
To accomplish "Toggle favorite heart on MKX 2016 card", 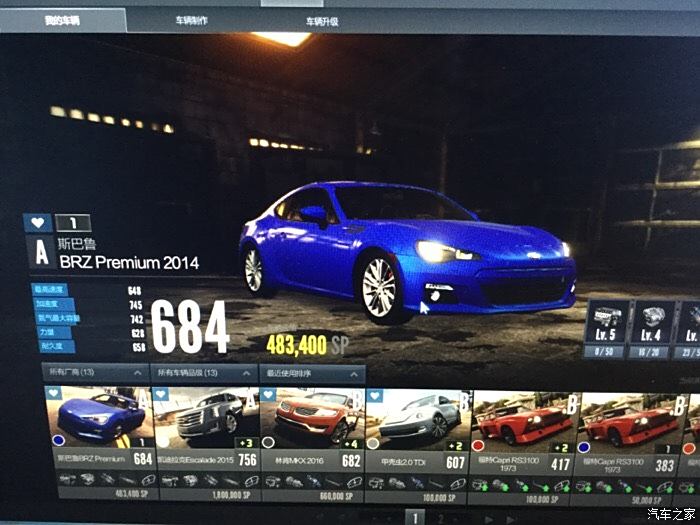I will click(x=267, y=395).
